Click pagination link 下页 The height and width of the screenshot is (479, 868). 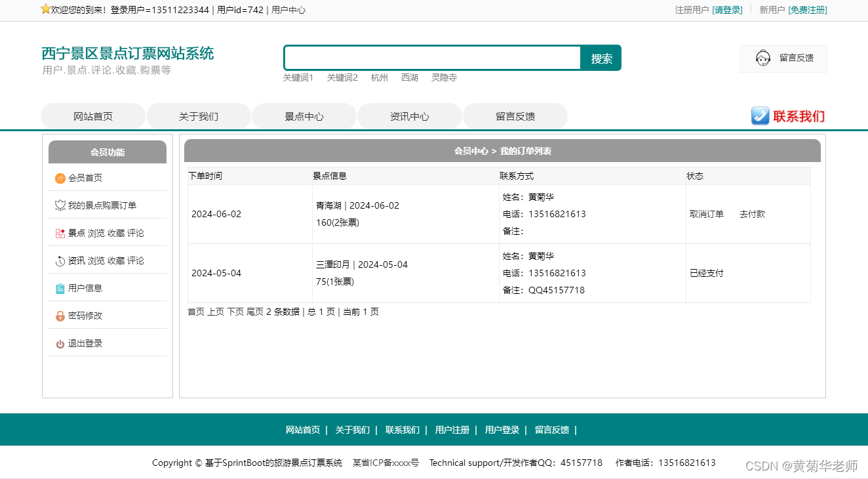[235, 312]
